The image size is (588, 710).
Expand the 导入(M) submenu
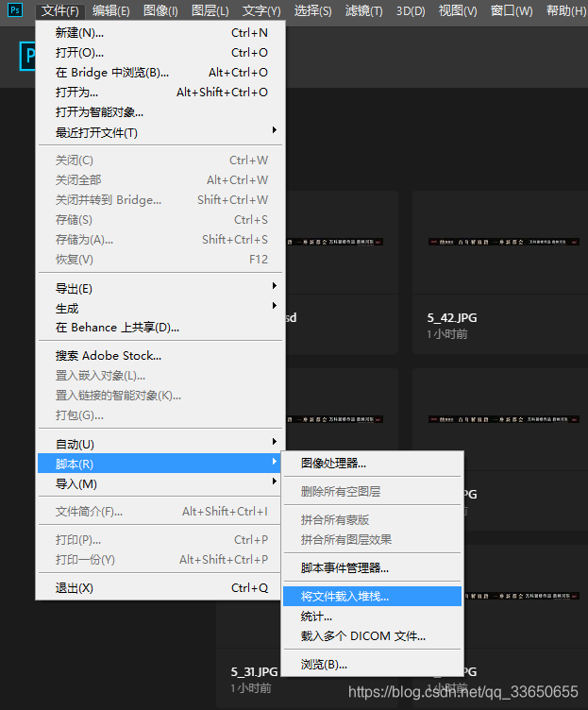pos(160,483)
